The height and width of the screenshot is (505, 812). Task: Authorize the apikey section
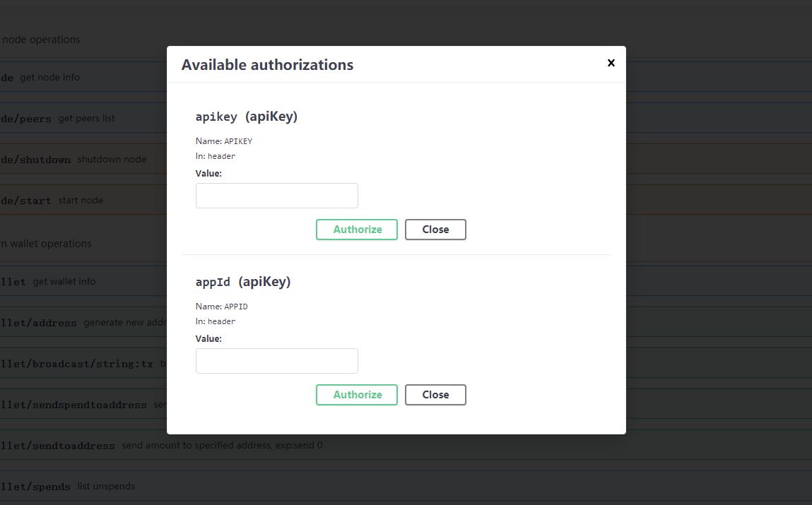tap(357, 230)
